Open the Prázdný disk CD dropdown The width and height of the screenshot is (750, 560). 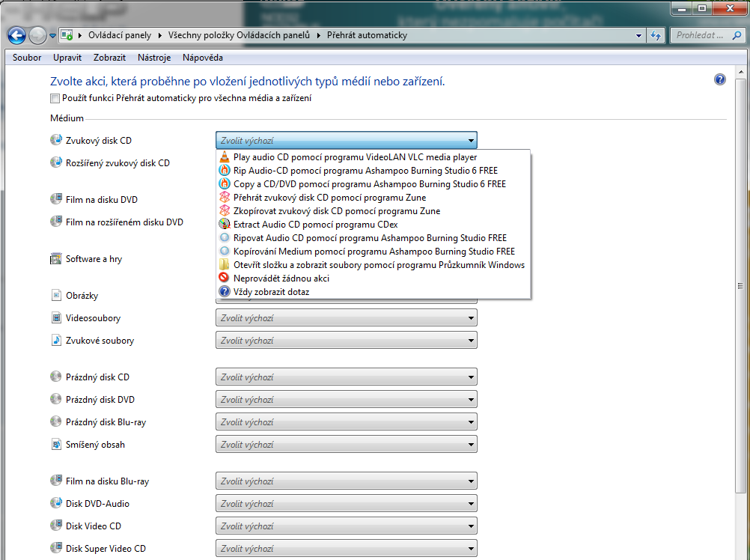coord(347,377)
